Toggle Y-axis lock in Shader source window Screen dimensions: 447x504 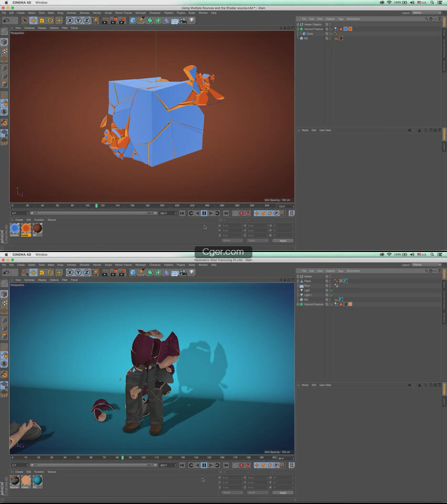78,20
